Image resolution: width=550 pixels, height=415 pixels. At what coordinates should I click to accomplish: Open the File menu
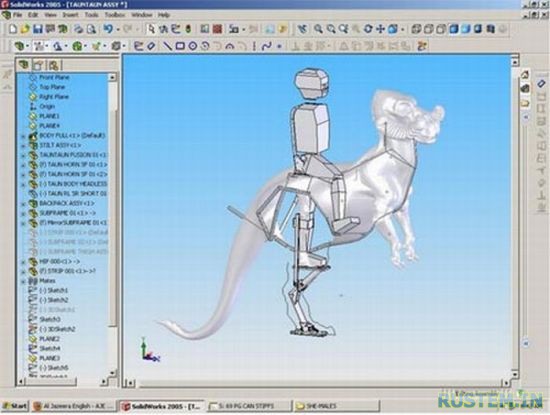click(18, 15)
